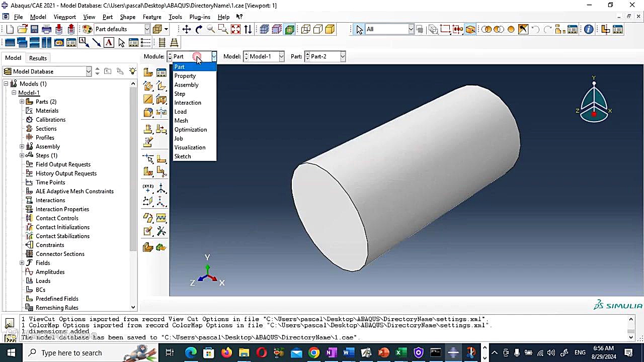Select the Rotate View tool
Image resolution: width=644 pixels, height=362 pixels.
(199, 30)
